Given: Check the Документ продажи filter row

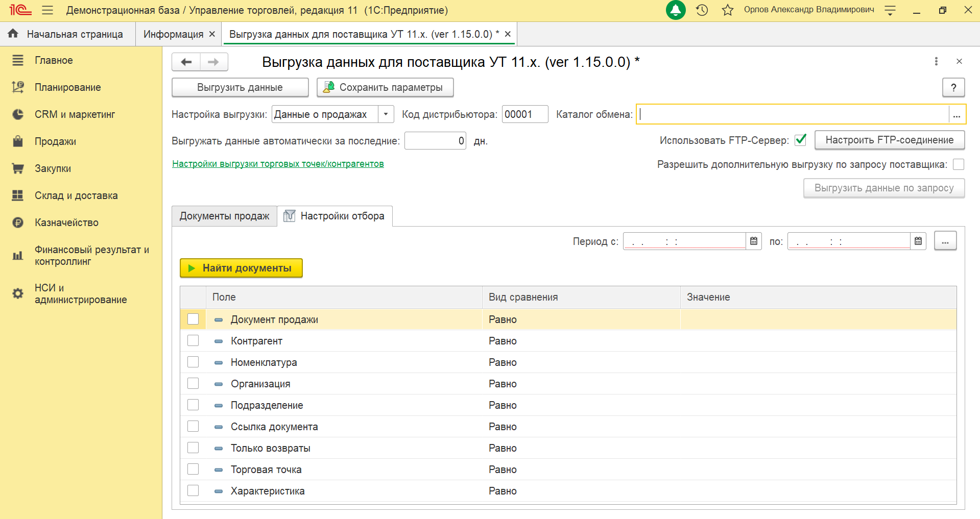Looking at the screenshot, I should point(193,319).
